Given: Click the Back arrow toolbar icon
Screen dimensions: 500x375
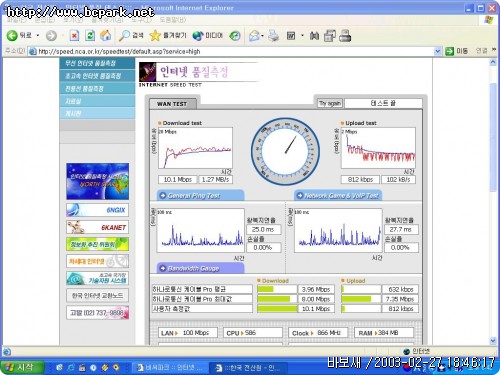Looking at the screenshot, I should [12, 35].
